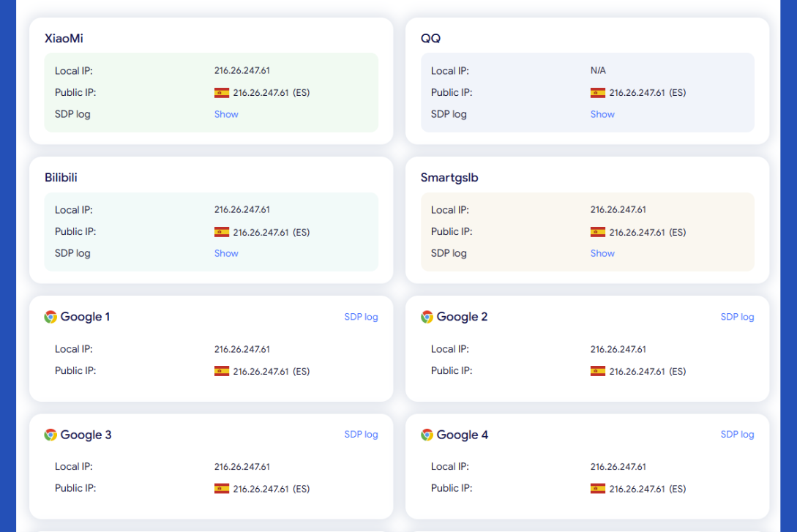Click the 'SDP log' label in Bilibili card
The width and height of the screenshot is (797, 532).
point(72,253)
